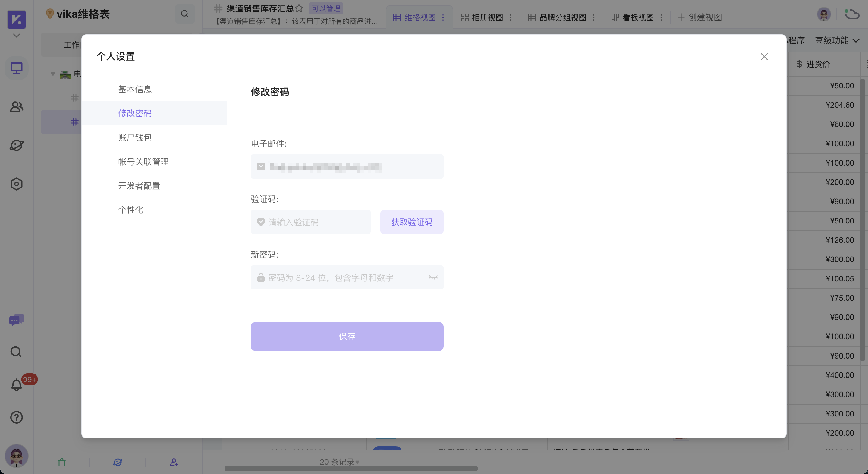Open the help question mark icon

coord(16,418)
